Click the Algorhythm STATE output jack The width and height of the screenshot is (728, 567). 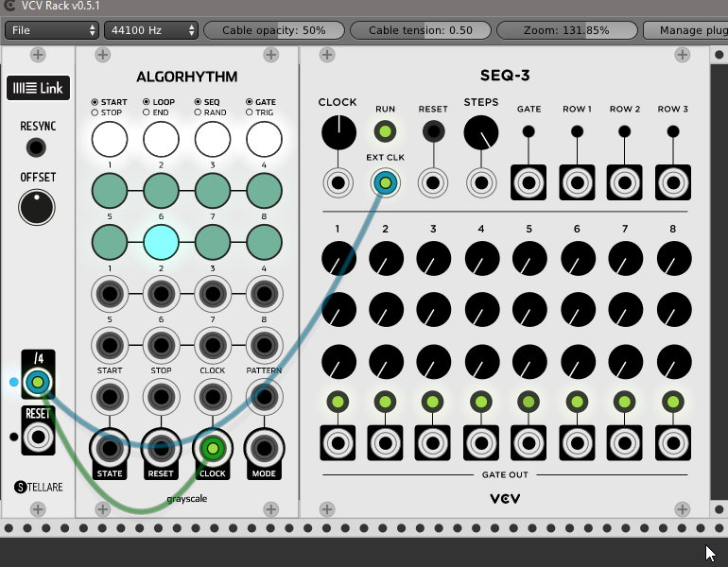tap(110, 448)
